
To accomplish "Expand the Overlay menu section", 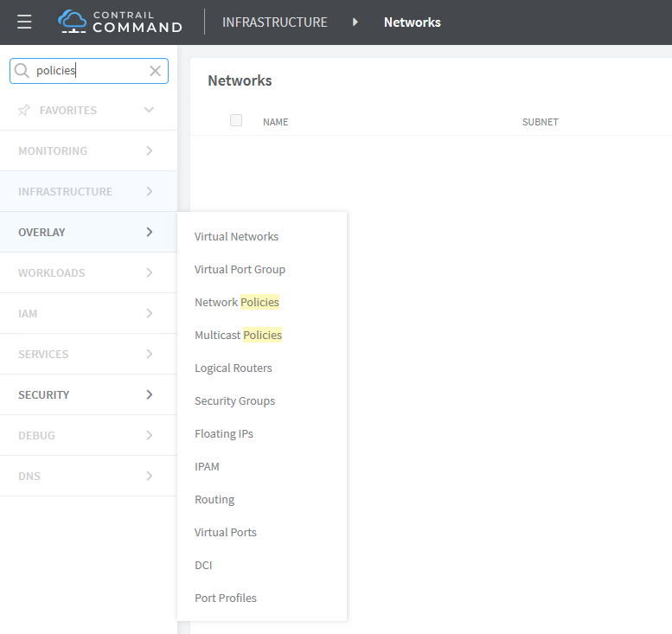I will [88, 232].
